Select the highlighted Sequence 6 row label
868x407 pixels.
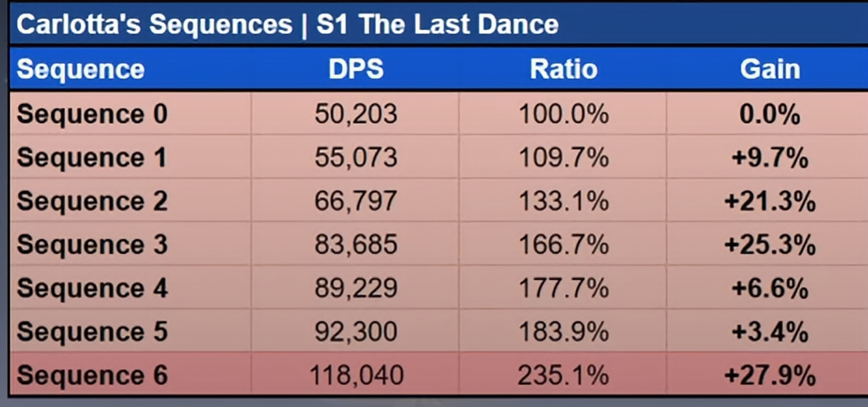pyautogui.click(x=92, y=375)
